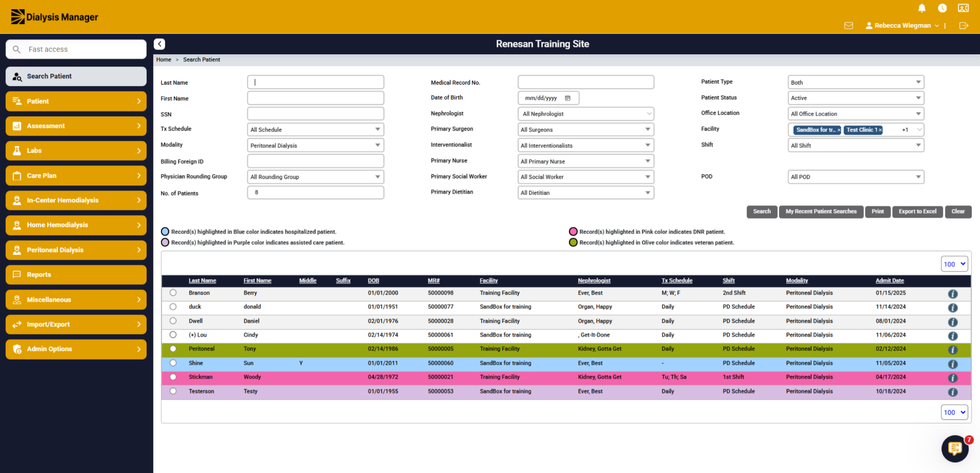Screen dimensions: 980x473
Task: Open the Nephrologist dropdown
Action: 586,114
